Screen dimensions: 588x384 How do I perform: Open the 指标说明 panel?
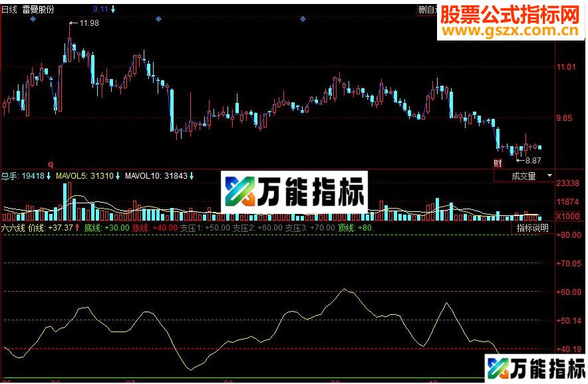pos(532,227)
